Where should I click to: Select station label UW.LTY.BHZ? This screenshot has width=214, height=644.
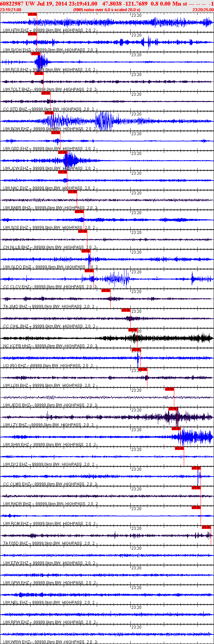15,425
